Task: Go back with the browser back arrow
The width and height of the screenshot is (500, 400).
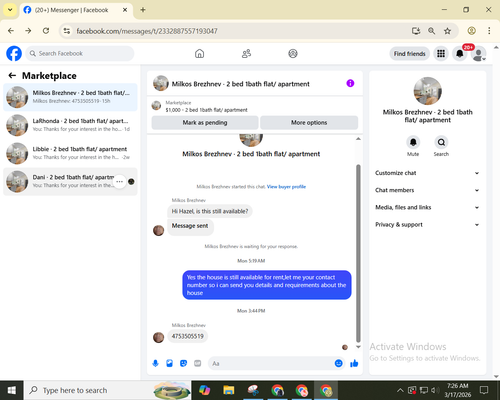Action: click(11, 31)
